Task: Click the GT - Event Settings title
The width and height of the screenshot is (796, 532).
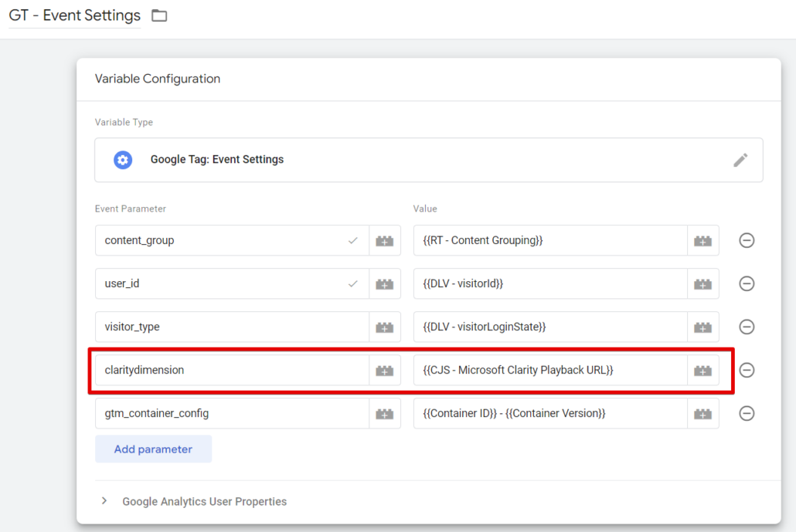Action: pos(74,15)
